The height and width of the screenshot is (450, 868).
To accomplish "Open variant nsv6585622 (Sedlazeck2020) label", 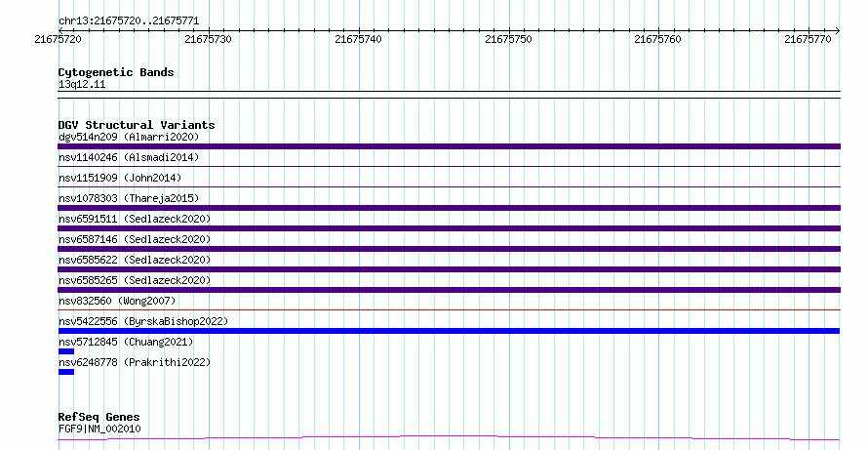I will coord(135,260).
